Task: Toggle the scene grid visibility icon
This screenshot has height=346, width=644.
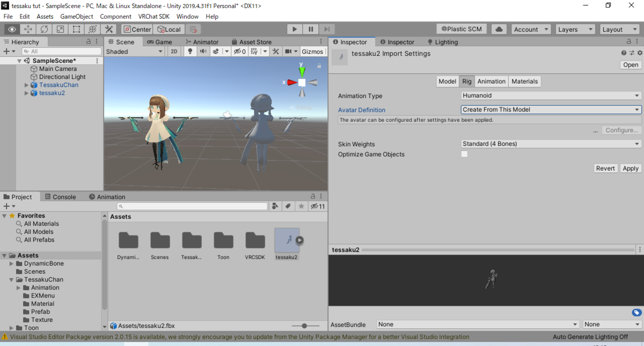Action: click(x=254, y=51)
